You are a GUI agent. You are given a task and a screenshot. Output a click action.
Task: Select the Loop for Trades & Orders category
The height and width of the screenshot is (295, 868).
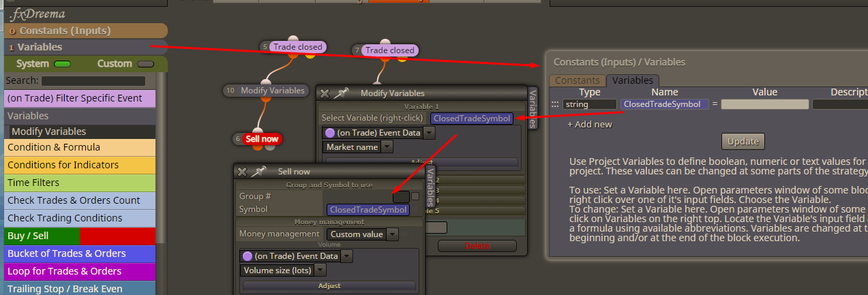coord(80,271)
